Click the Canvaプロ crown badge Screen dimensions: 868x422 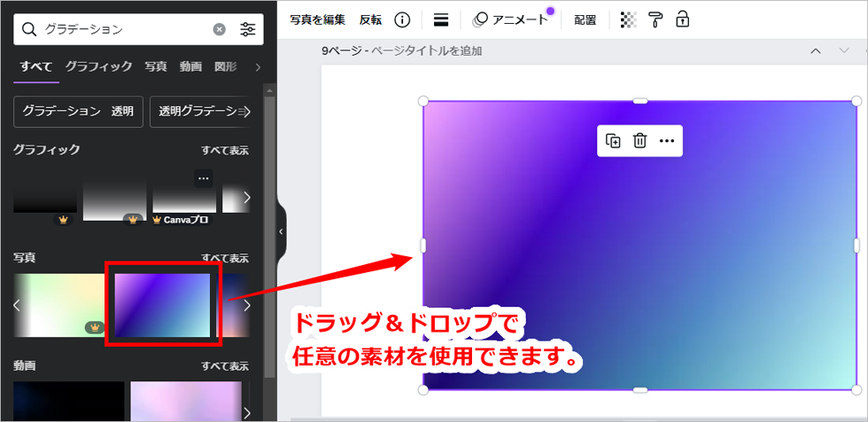pos(181,220)
